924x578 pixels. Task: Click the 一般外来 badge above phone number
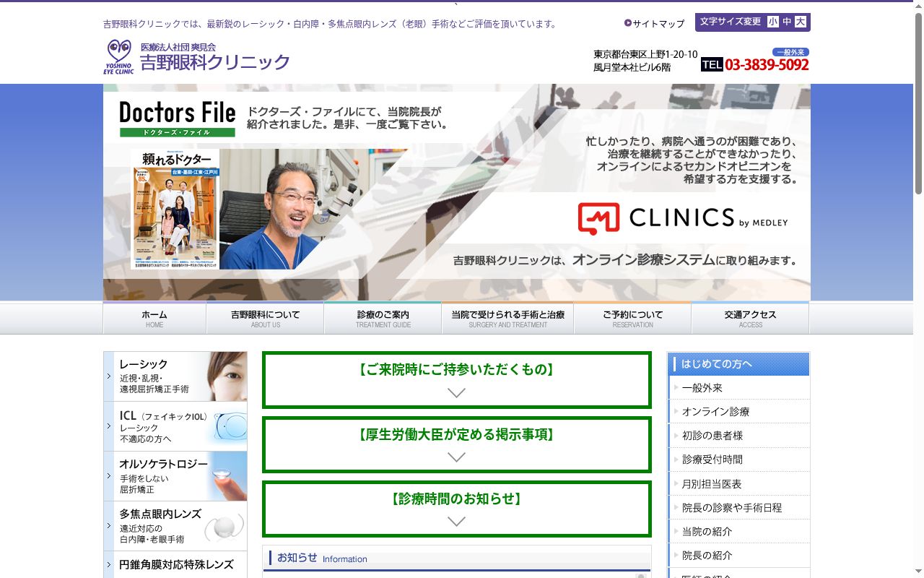pos(790,52)
